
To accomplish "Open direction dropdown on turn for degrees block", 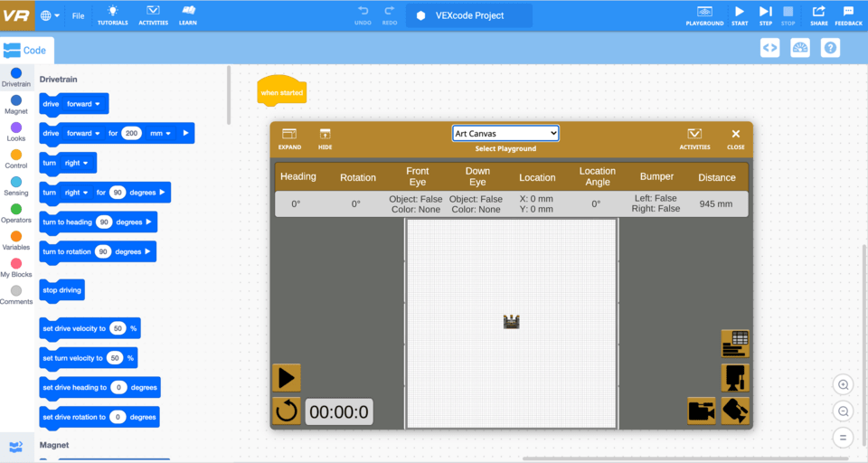I will tap(76, 193).
